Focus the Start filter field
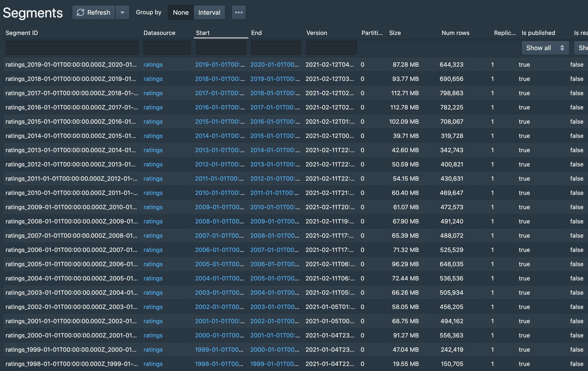Screen dimensions: 588x371 pos(221,48)
